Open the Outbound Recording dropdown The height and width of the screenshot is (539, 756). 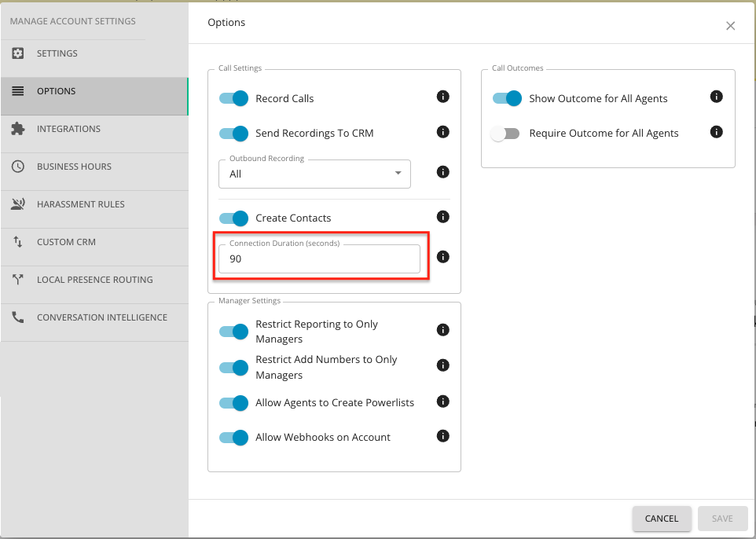tap(314, 174)
